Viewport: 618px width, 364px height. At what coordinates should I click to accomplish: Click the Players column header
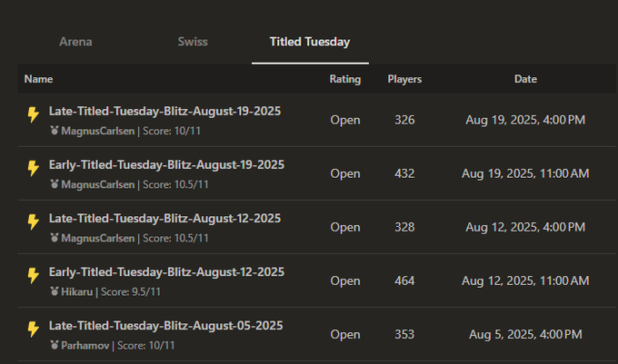404,79
